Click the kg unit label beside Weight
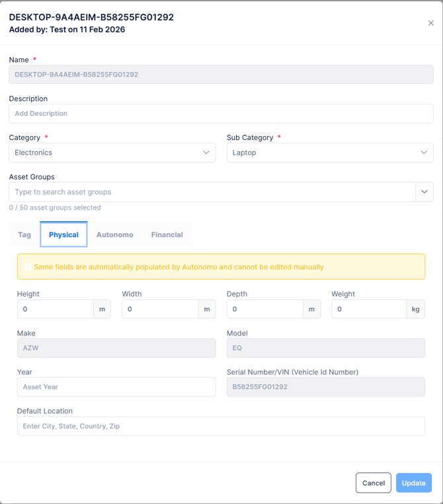The width and height of the screenshot is (443, 504). click(x=415, y=309)
